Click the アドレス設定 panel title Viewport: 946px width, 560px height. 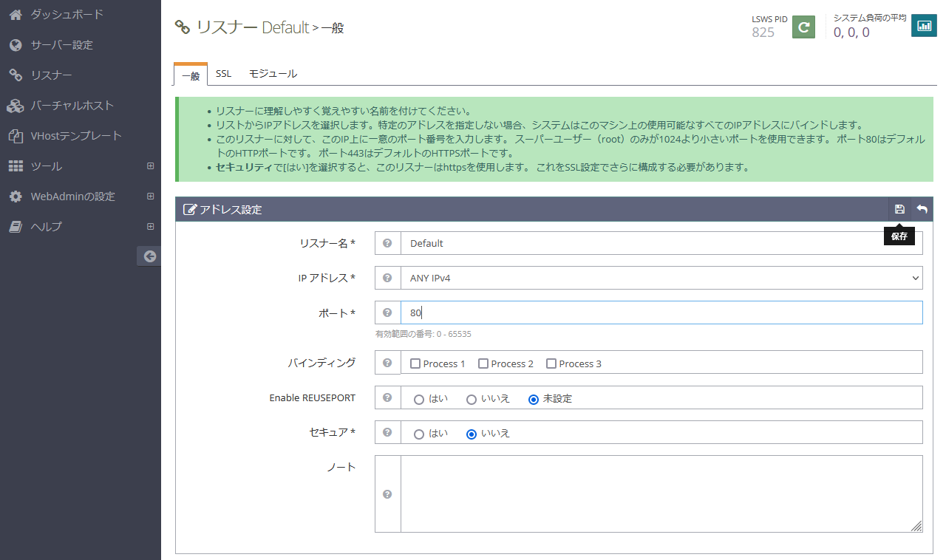pyautogui.click(x=231, y=209)
